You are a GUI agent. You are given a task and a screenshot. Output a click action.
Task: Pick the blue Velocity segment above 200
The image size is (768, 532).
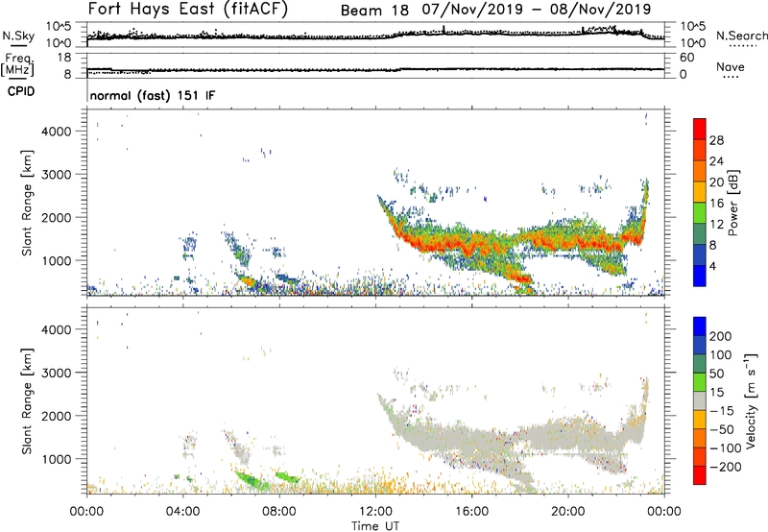tap(700, 326)
